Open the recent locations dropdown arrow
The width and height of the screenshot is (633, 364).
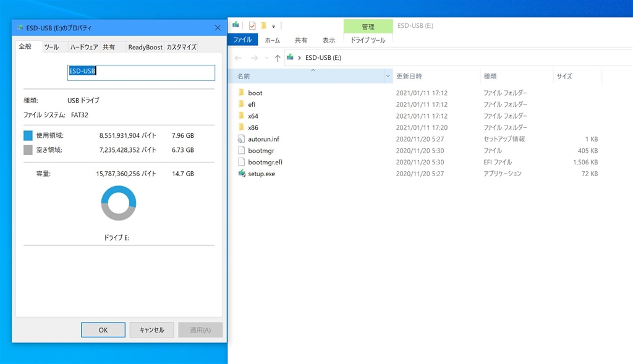(266, 58)
